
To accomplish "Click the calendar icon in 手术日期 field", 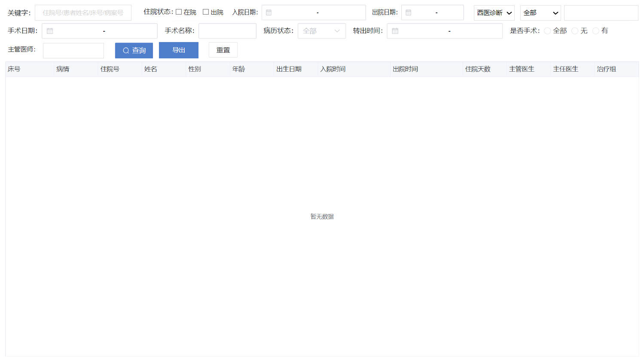I will coord(50,31).
